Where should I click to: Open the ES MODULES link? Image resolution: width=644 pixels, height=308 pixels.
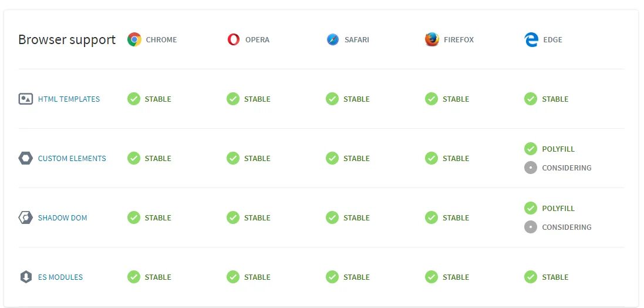point(60,277)
